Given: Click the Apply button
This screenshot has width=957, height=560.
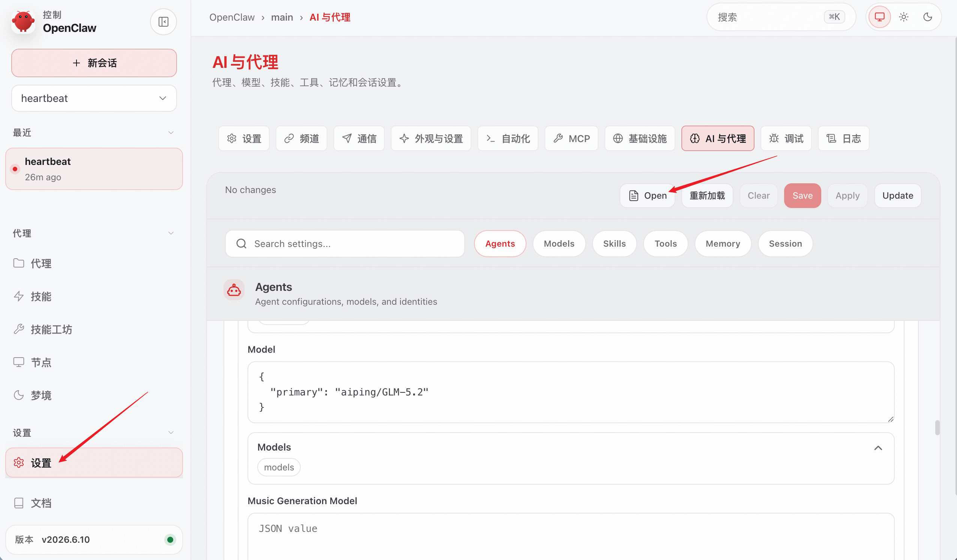Looking at the screenshot, I should pyautogui.click(x=847, y=196).
